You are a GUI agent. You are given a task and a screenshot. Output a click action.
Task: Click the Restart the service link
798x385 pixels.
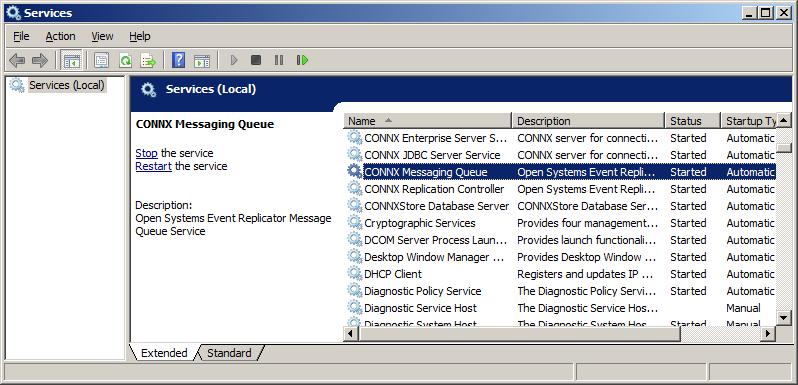153,166
